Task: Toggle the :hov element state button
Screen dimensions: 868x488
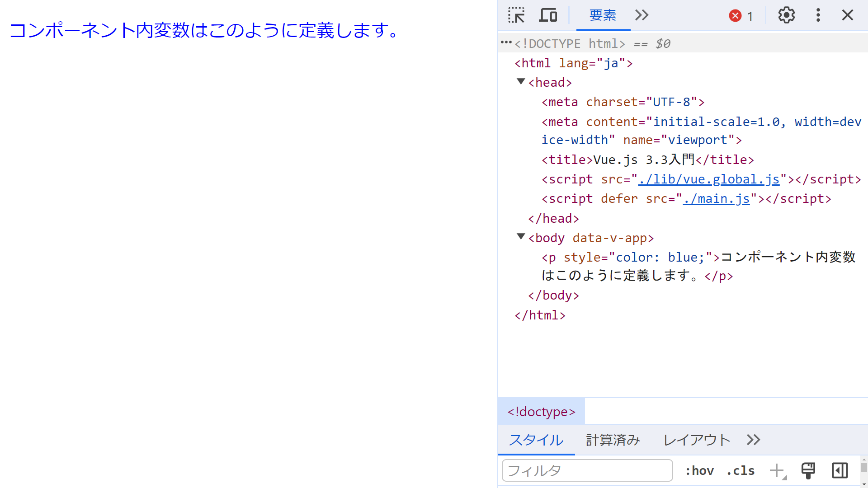Action: (x=699, y=471)
